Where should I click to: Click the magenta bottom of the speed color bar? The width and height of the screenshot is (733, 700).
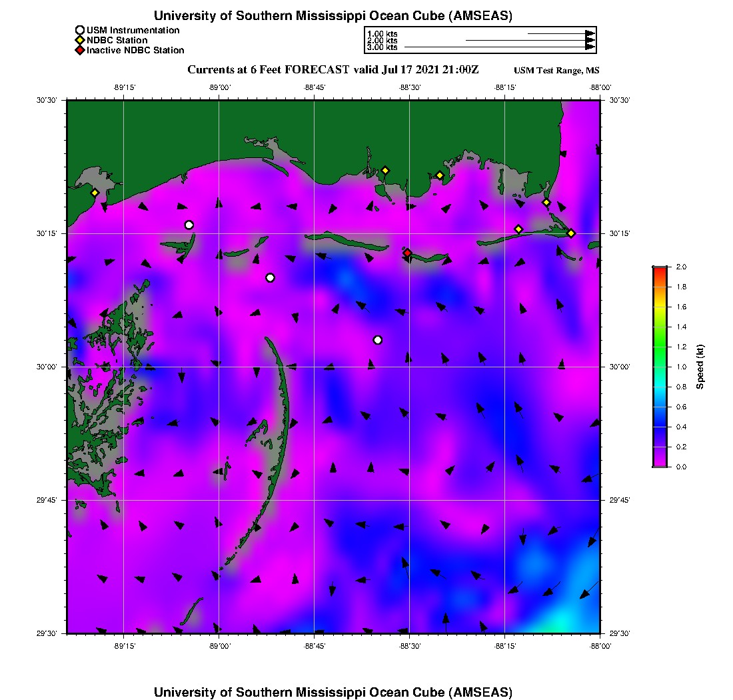click(660, 464)
